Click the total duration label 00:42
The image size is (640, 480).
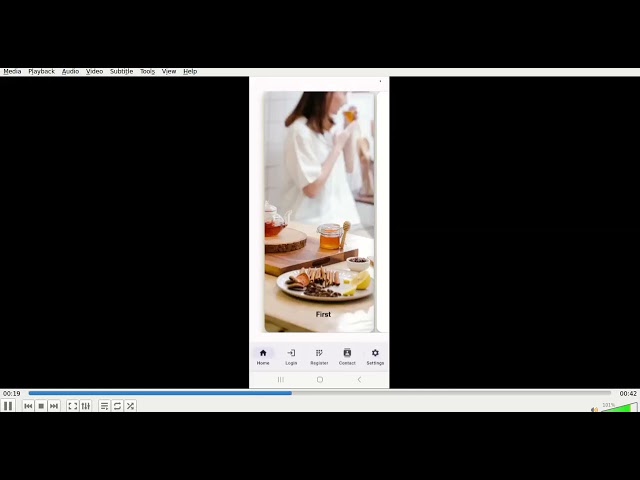pyautogui.click(x=628, y=394)
